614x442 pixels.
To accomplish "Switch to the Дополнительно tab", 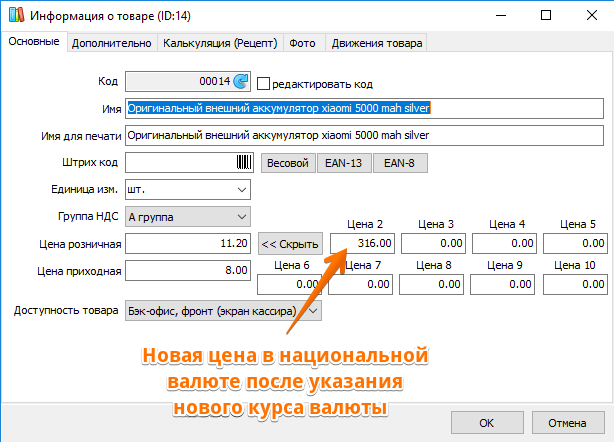I will click(112, 43).
